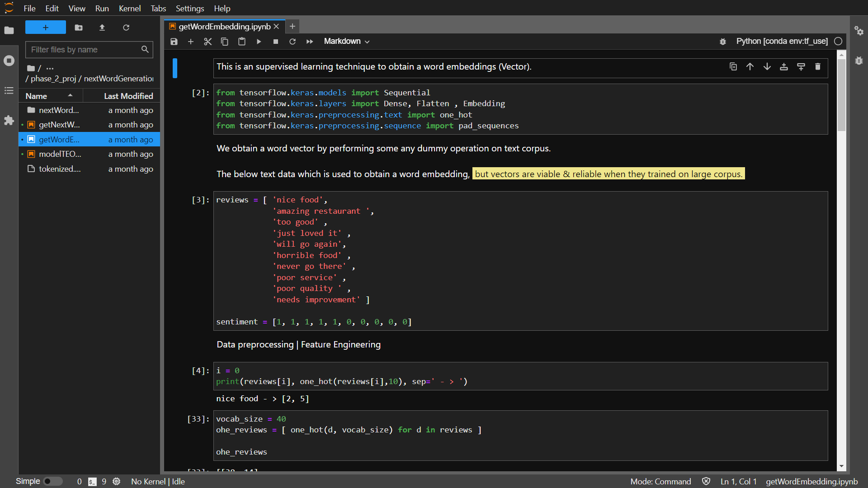Close the getWordEmbedding.ipynb tab
The width and height of the screenshot is (868, 488).
click(276, 27)
